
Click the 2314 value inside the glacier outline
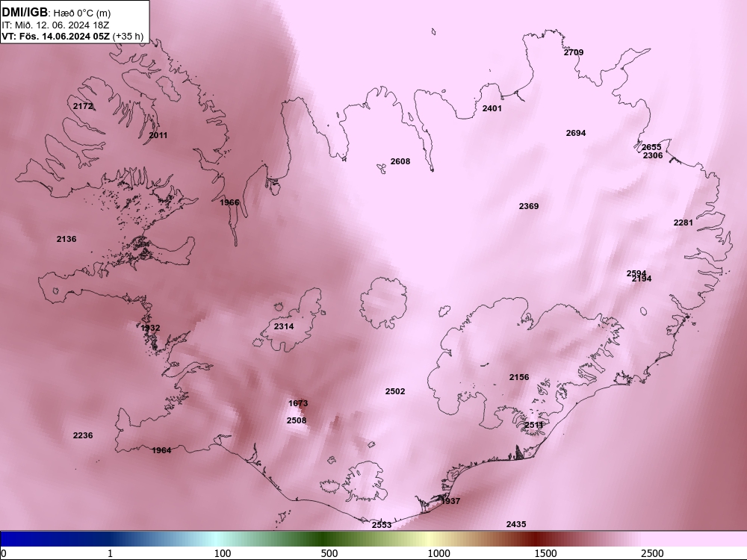click(x=284, y=326)
